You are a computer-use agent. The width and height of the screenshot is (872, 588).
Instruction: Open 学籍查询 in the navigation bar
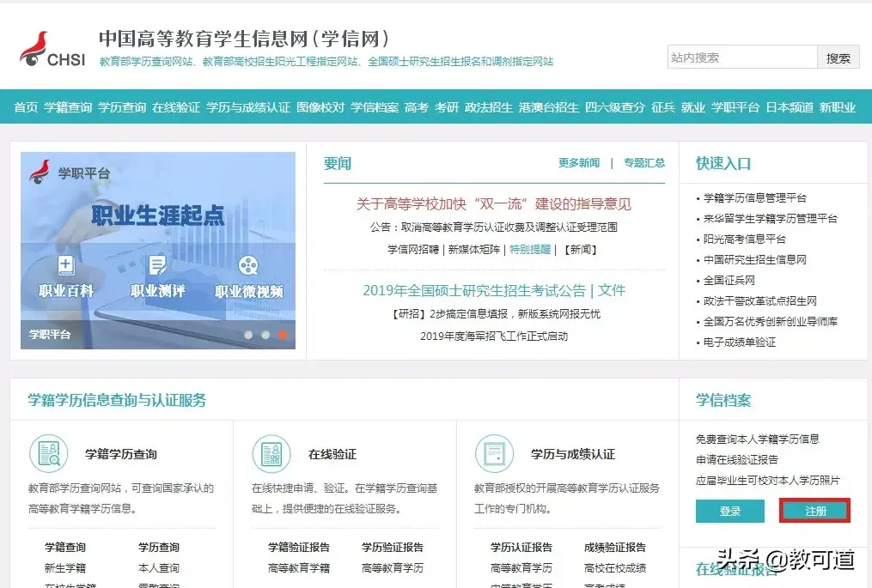click(x=68, y=107)
